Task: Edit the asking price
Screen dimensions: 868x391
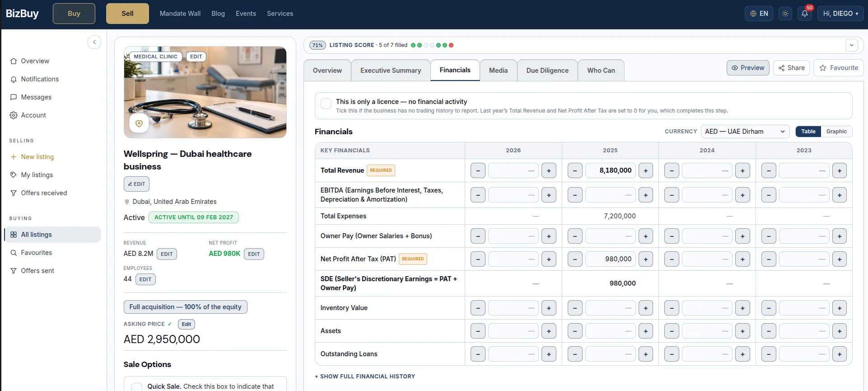Action: (x=187, y=324)
